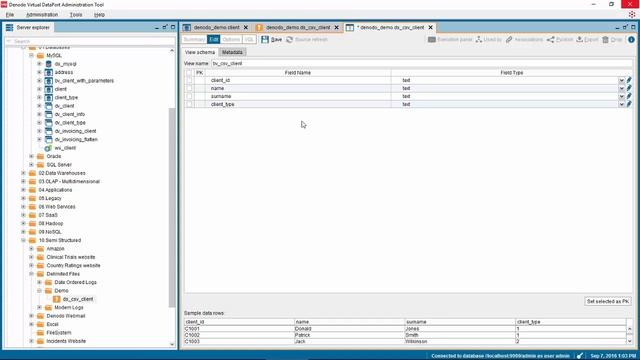Viewport: 640px width, 360px height.
Task: Click the Server explorer search field
Action: (x=90, y=41)
